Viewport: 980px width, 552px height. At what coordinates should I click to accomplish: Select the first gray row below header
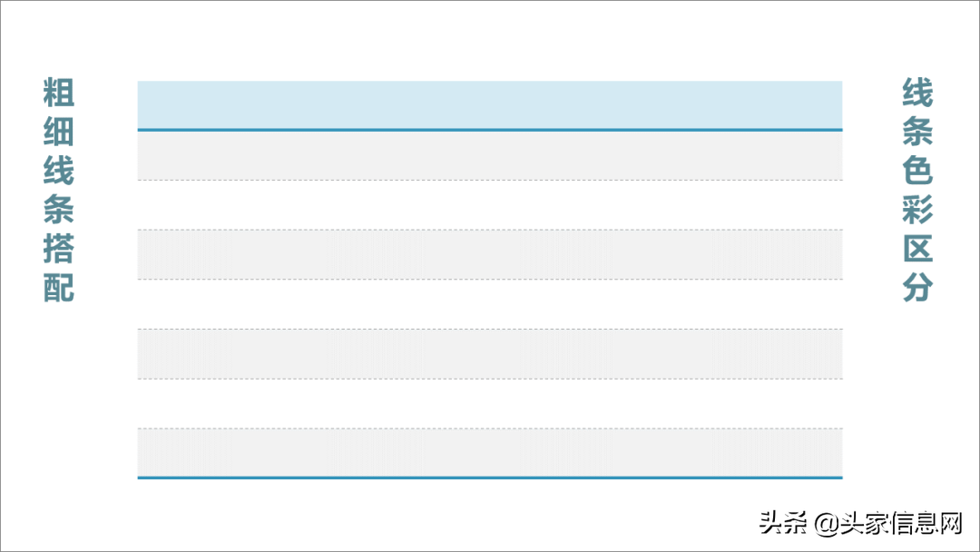pos(490,155)
